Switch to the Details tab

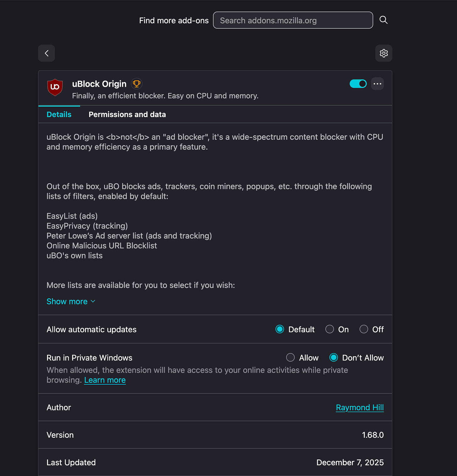click(x=59, y=114)
